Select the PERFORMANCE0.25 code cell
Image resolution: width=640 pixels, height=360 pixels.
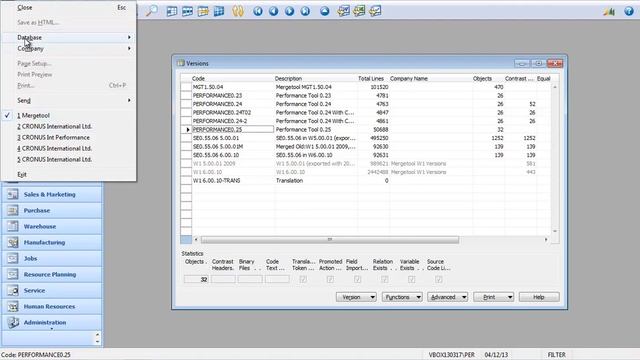point(233,129)
